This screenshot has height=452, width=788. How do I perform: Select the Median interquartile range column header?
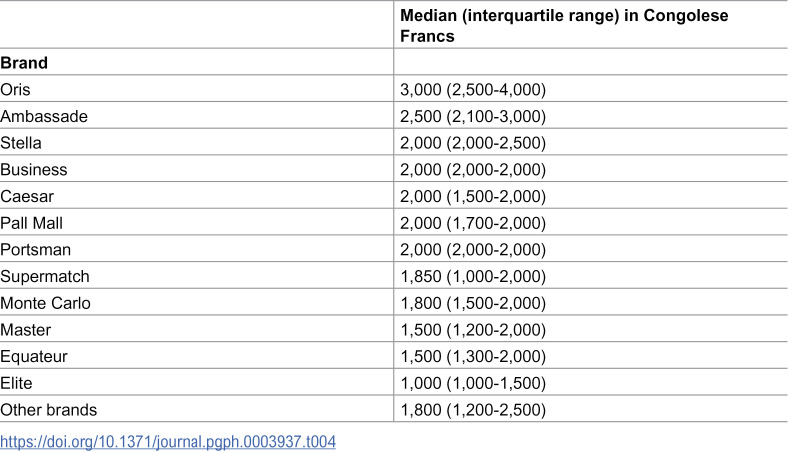click(x=564, y=26)
